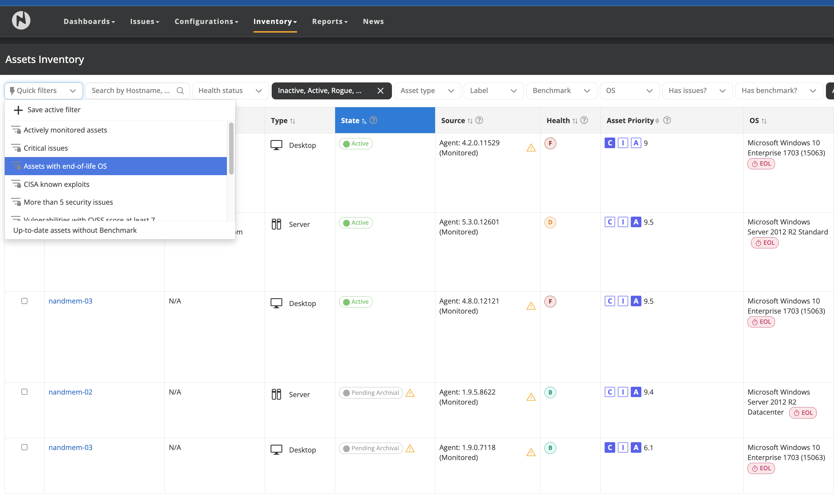This screenshot has height=504, width=834.
Task: Choose the Critical issues quick filter
Action: (x=46, y=148)
